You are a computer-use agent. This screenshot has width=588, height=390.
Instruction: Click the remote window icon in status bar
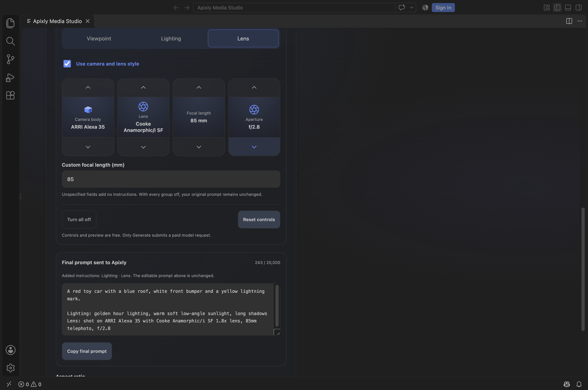(x=9, y=384)
